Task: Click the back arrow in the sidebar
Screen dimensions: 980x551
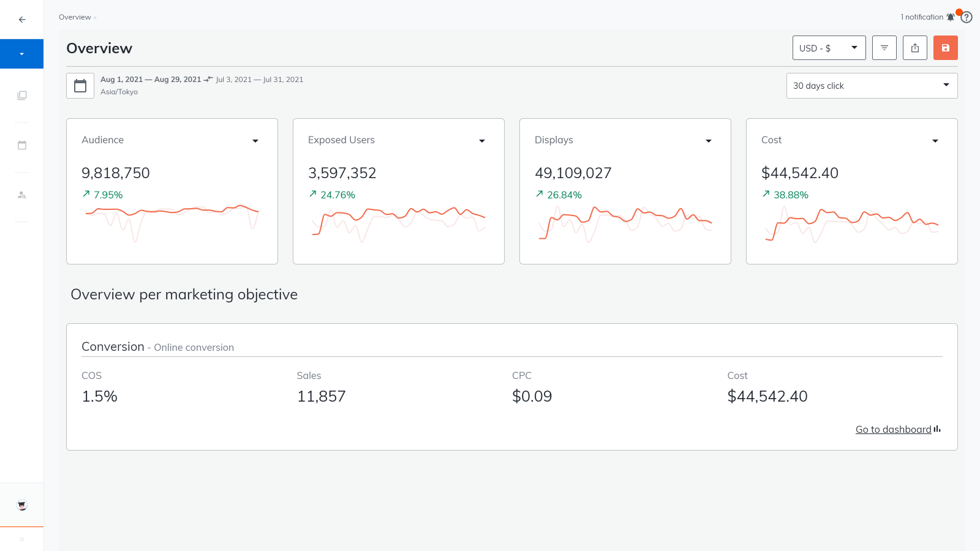Action: click(x=22, y=20)
